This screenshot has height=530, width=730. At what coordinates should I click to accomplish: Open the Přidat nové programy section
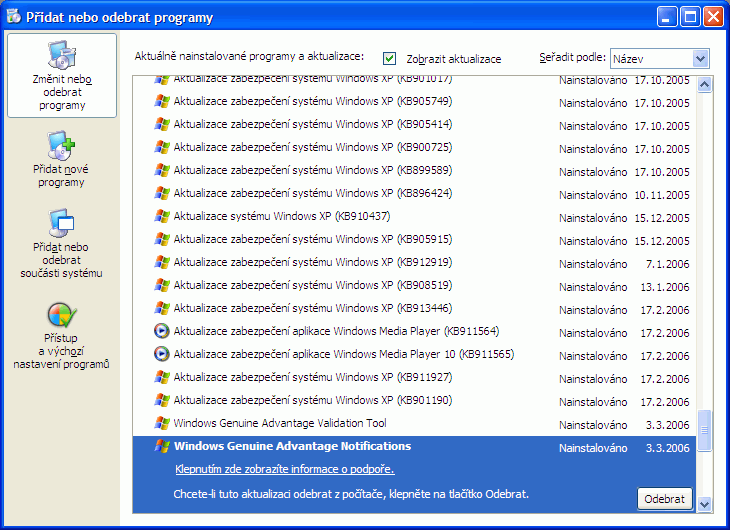click(61, 159)
